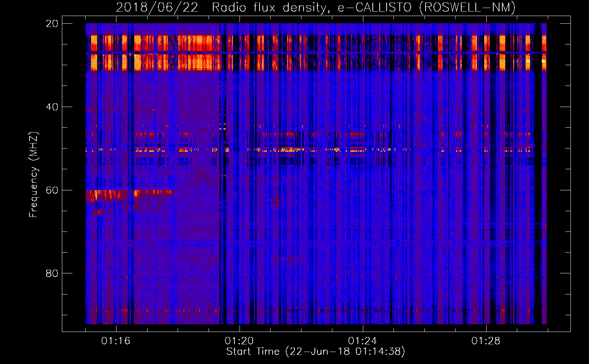Click the time tick label "01:28"

[x=486, y=341]
